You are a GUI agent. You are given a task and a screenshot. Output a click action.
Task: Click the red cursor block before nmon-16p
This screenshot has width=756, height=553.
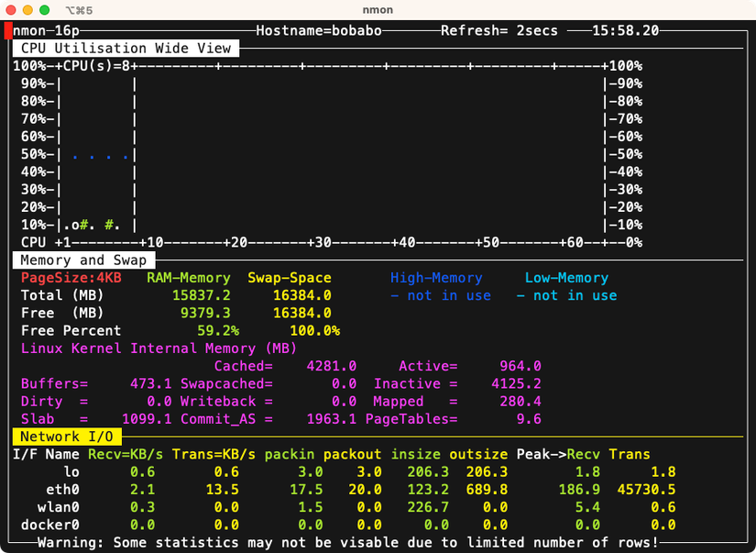[x=8, y=30]
